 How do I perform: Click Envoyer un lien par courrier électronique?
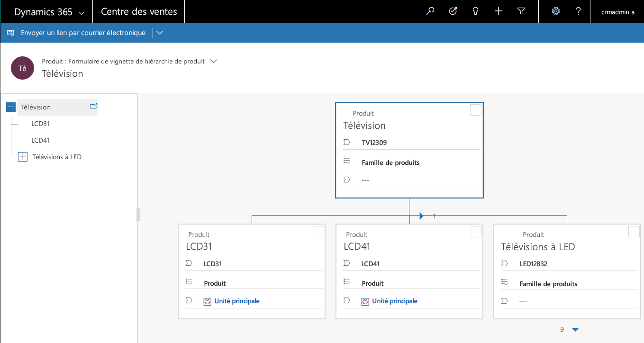click(77, 33)
